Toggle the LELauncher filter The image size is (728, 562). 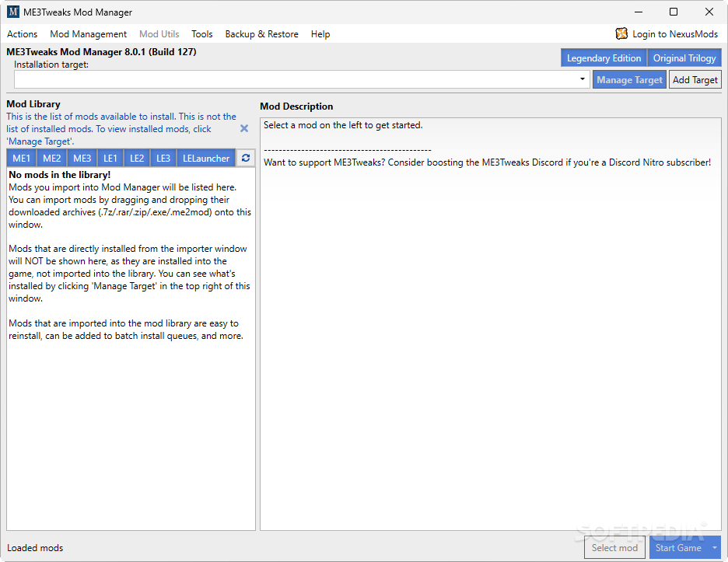pos(206,159)
